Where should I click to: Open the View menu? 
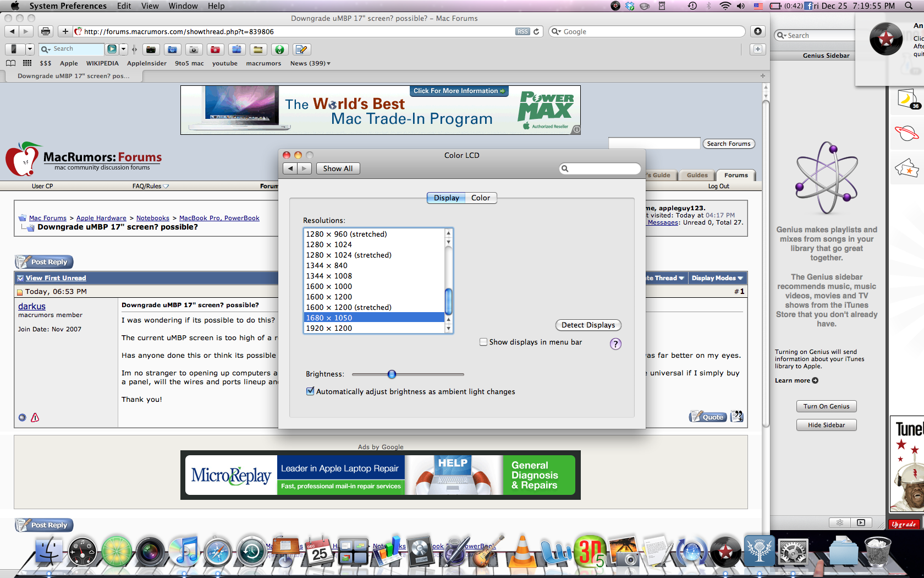coord(150,6)
